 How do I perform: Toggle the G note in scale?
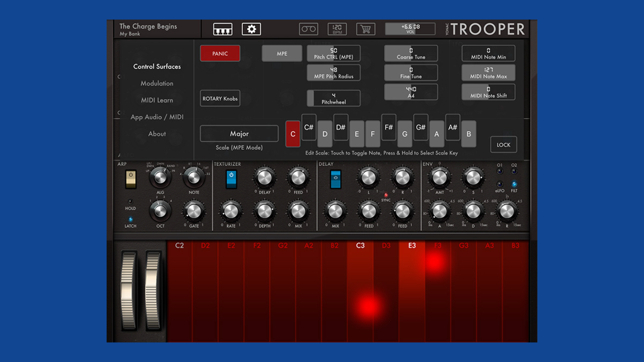(405, 134)
